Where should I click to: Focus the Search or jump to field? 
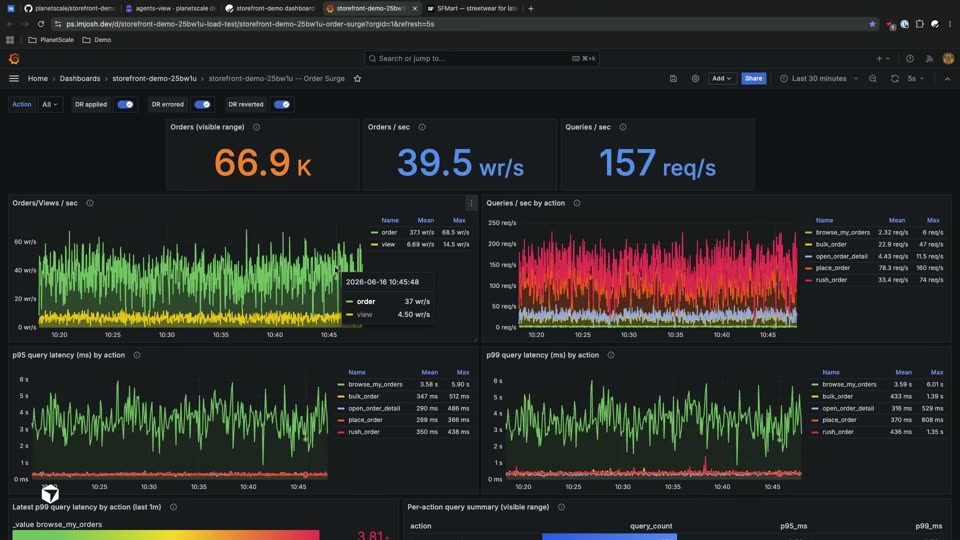pyautogui.click(x=481, y=59)
